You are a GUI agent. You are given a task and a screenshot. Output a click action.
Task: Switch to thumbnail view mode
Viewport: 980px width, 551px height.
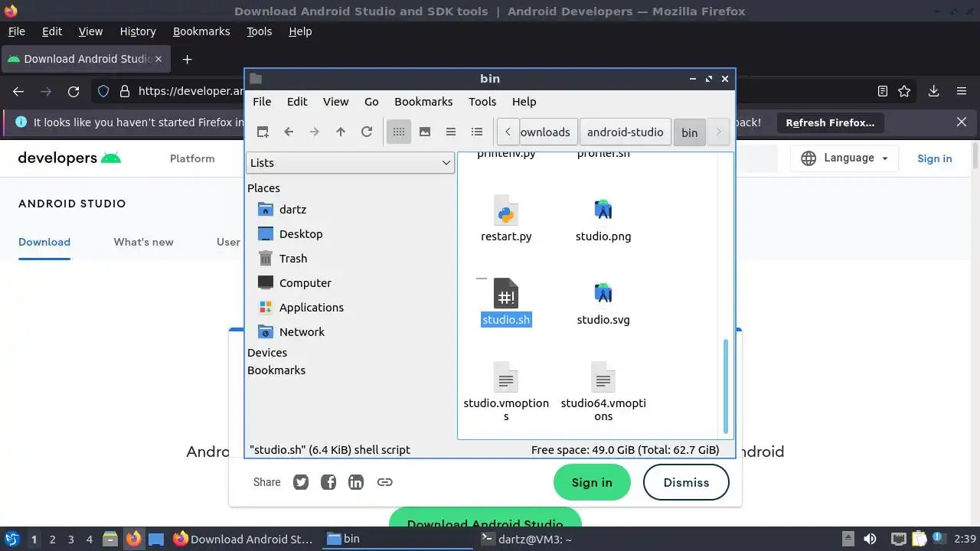point(425,132)
